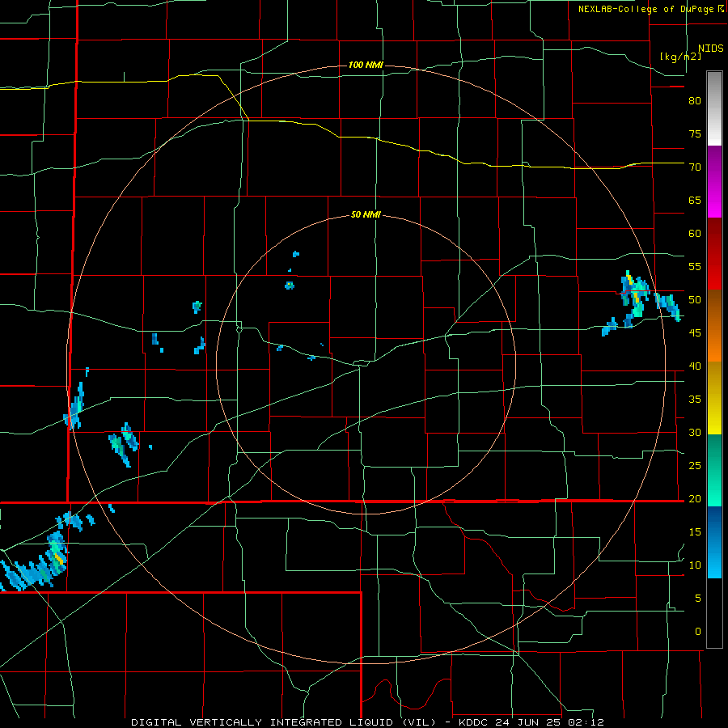This screenshot has width=728, height=728.
Task: Click the scale value 65
Action: [695, 200]
